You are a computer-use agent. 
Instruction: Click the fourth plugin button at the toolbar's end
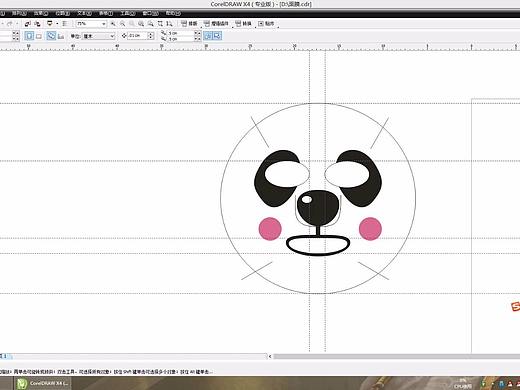click(x=266, y=24)
